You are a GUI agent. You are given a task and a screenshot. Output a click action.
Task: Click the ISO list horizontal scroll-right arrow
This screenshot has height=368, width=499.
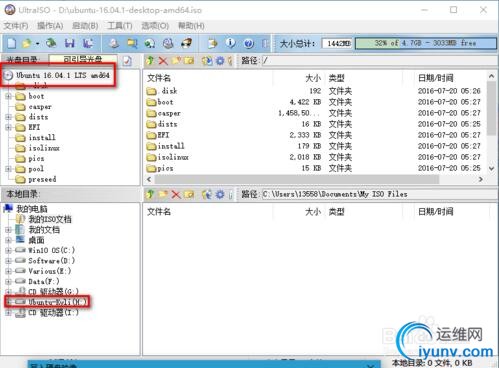click(x=480, y=179)
